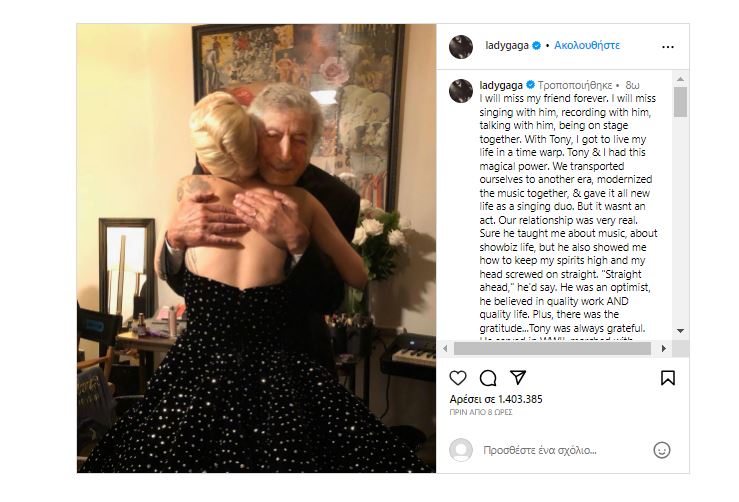Image resolution: width=739 pixels, height=502 pixels.
Task: Click the vertical scrollbar thumb in caption
Action: (680, 102)
